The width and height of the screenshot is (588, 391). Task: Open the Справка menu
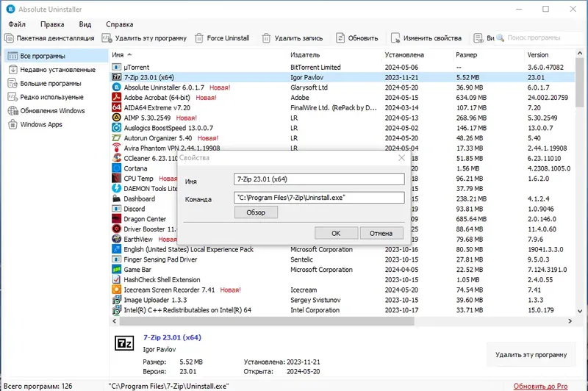click(x=119, y=24)
